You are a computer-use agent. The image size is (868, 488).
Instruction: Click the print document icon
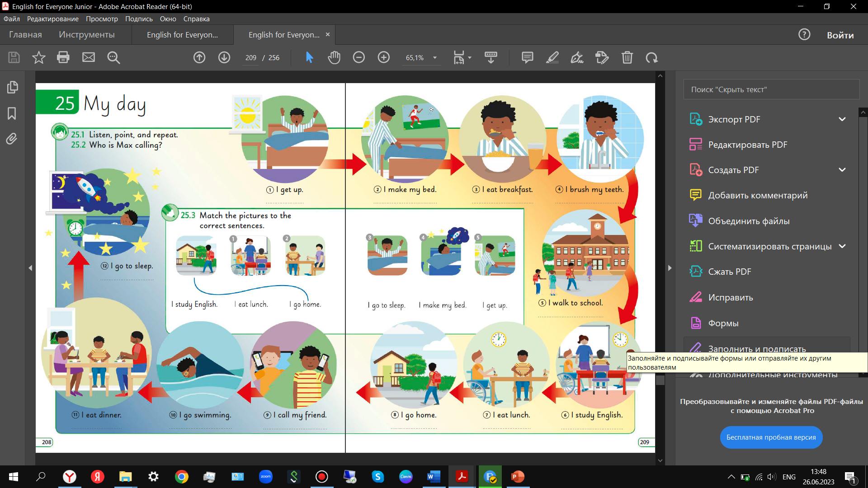63,57
